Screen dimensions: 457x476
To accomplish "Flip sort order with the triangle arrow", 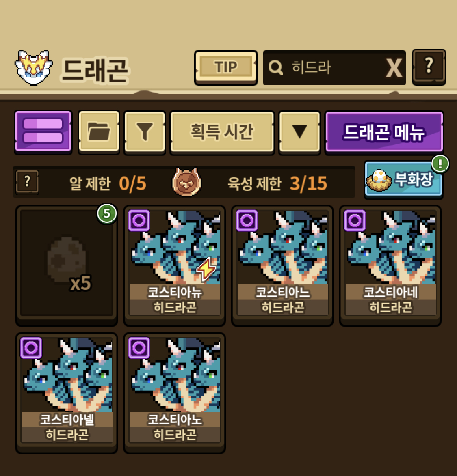I will [x=299, y=131].
